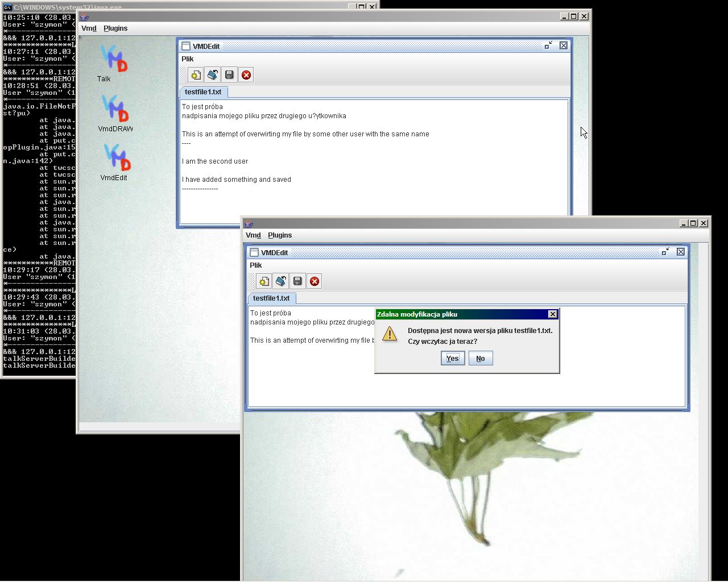This screenshot has width=728, height=582.
Task: Click the warning triangle icon in the dialog
Action: point(390,334)
